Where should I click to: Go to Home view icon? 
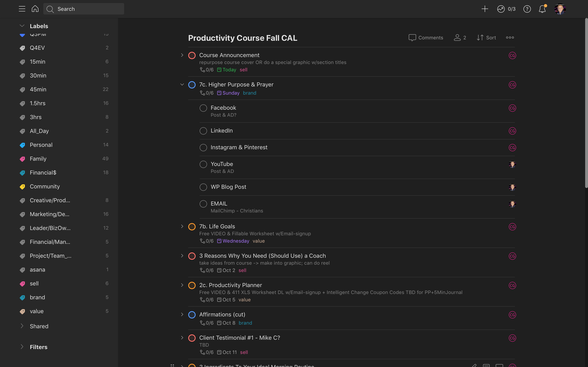[35, 9]
